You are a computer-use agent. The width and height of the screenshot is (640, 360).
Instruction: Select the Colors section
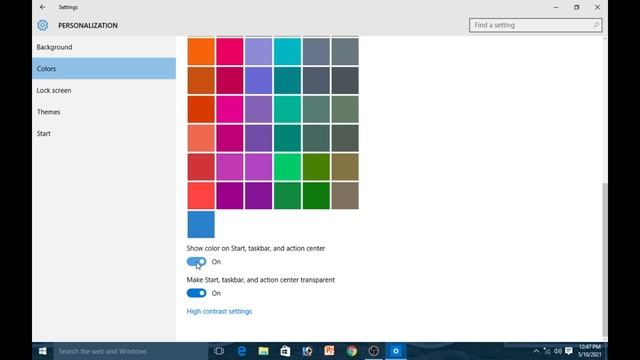click(104, 69)
